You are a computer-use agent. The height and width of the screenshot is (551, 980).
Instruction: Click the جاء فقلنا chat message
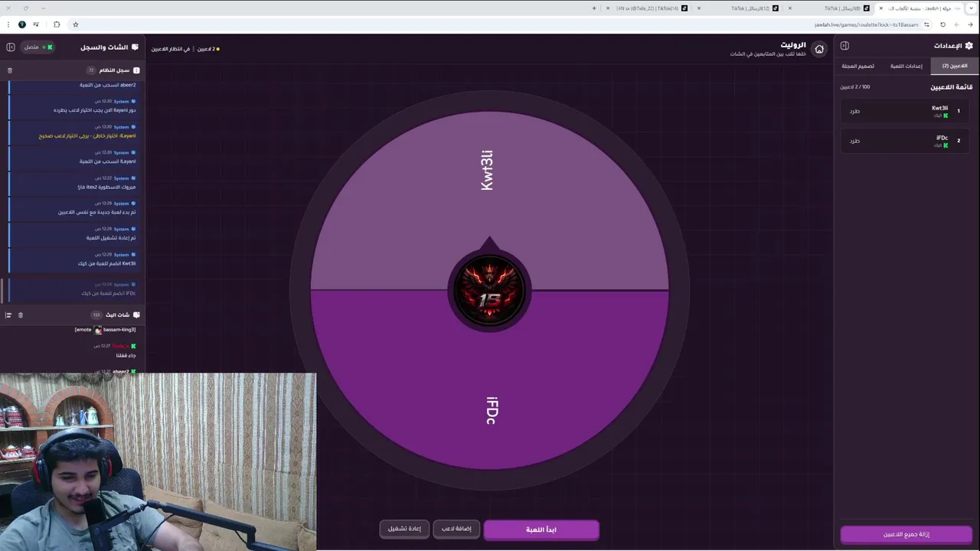126,355
